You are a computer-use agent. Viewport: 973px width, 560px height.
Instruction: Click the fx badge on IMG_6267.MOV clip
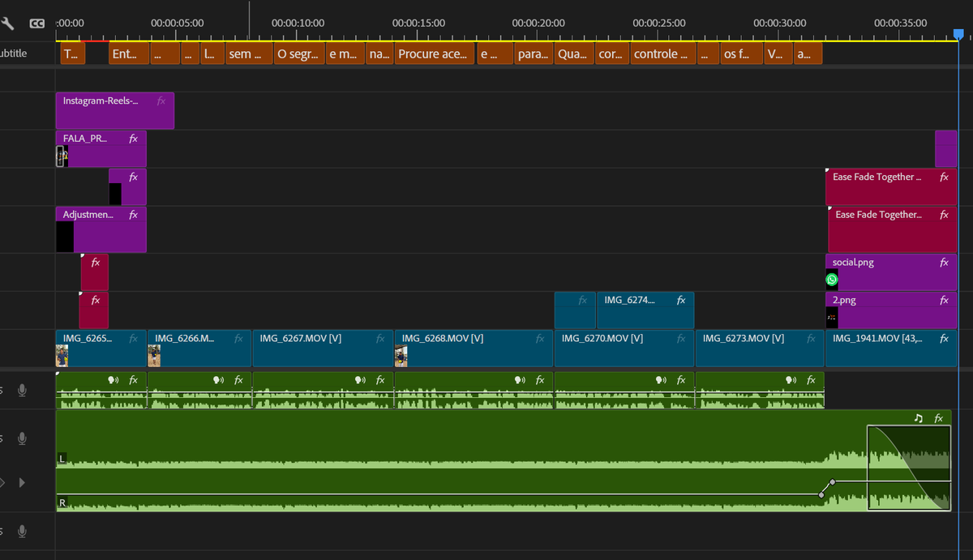tap(379, 339)
